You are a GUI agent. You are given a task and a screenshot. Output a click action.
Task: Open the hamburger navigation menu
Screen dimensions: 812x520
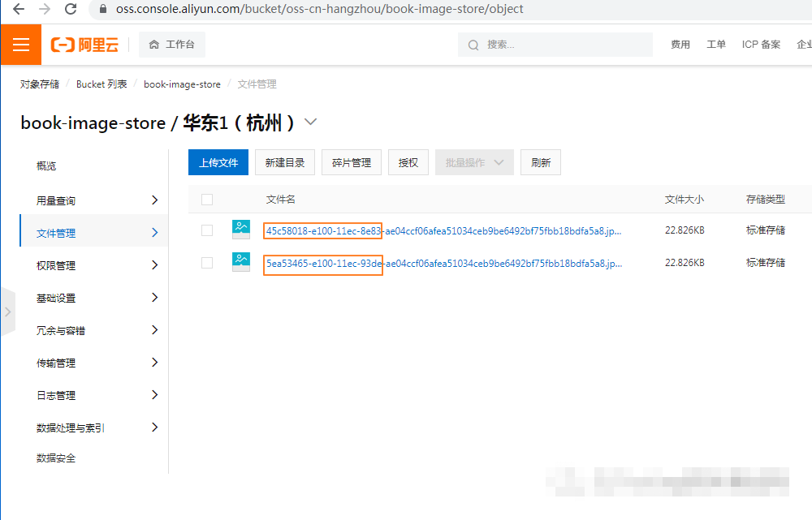pyautogui.click(x=20, y=44)
